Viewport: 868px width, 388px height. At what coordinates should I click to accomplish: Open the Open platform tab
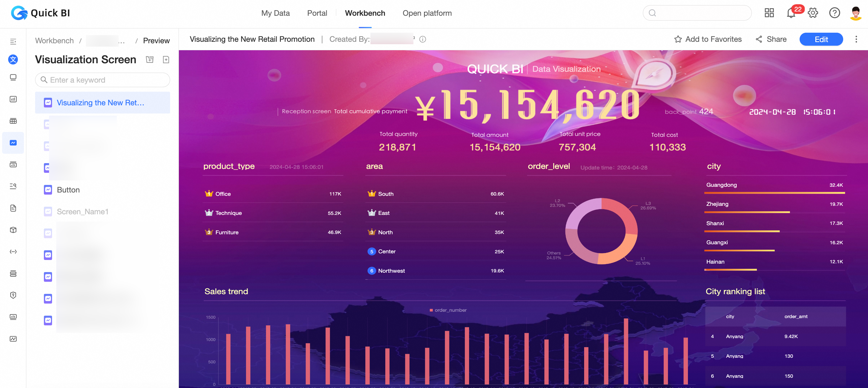point(427,13)
